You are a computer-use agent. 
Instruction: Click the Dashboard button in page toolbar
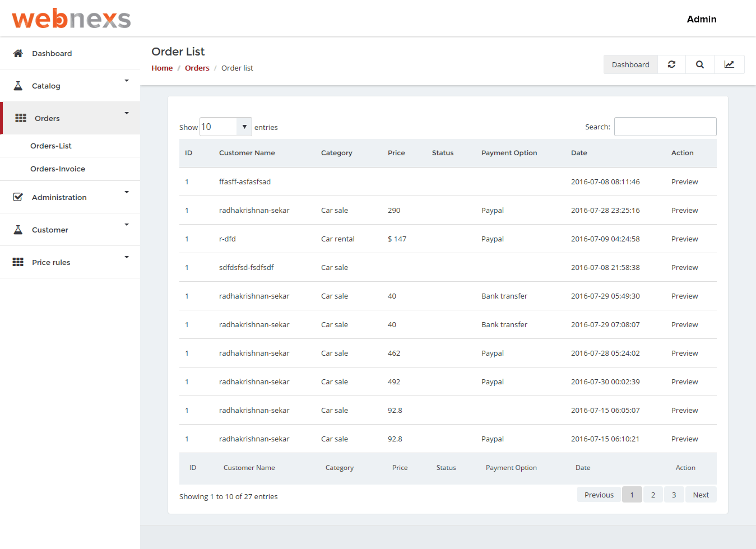(x=630, y=64)
